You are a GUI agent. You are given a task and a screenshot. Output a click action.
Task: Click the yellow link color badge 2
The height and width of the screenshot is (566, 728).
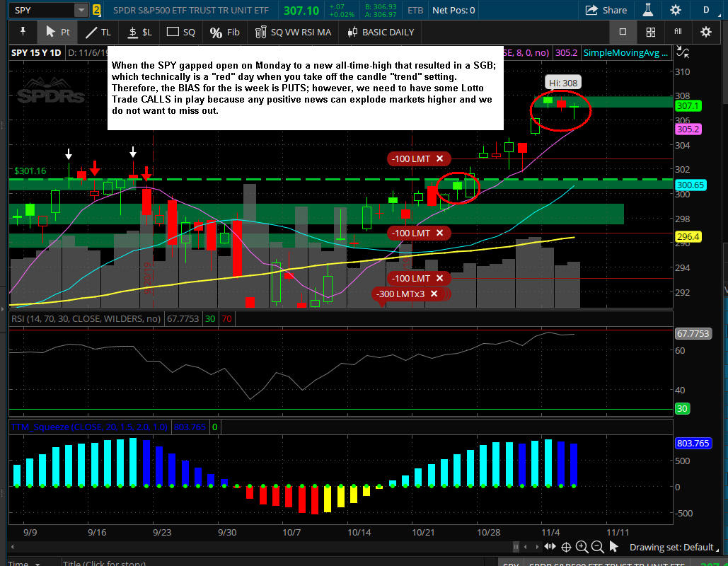click(96, 10)
